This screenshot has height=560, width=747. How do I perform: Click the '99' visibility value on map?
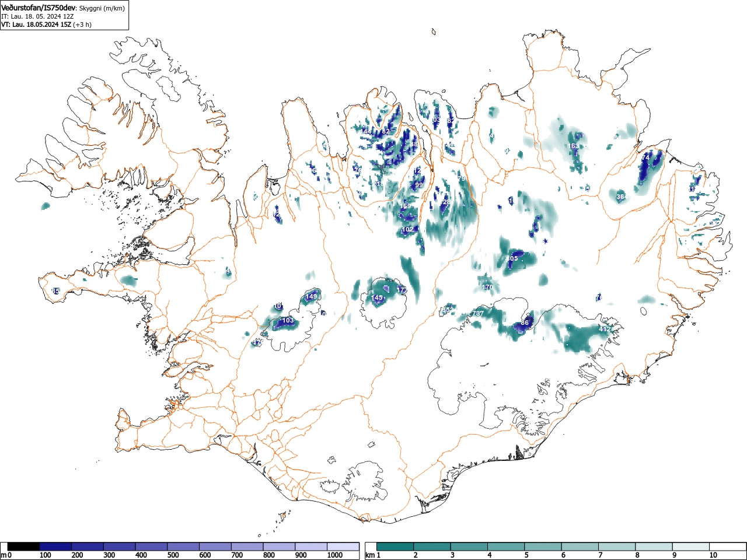tap(418, 185)
